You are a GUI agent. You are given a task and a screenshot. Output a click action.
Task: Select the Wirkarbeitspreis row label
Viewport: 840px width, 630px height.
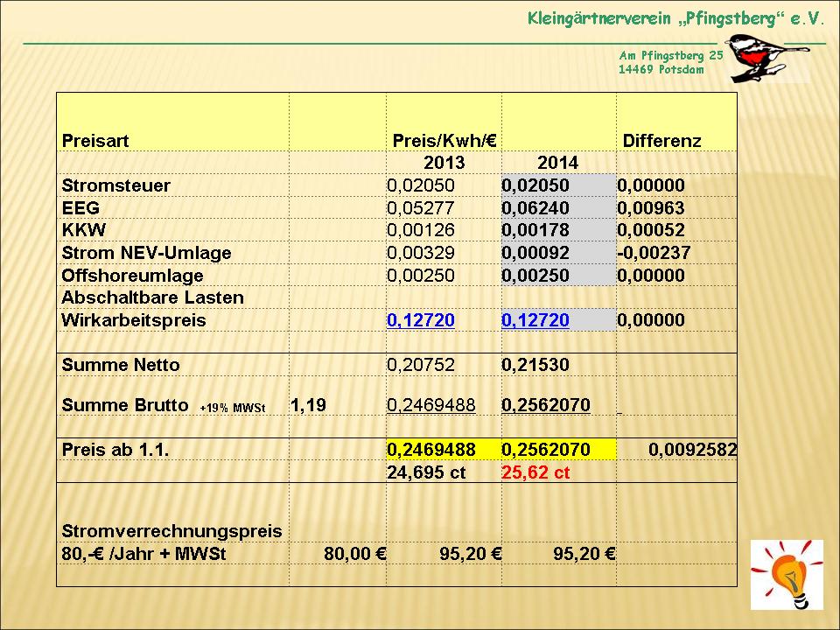pos(134,320)
